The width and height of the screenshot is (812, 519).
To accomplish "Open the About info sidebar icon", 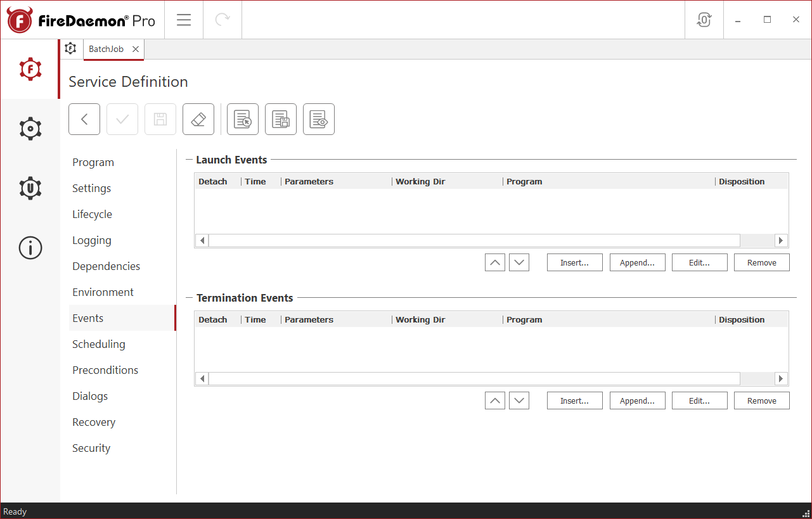I will tap(30, 248).
